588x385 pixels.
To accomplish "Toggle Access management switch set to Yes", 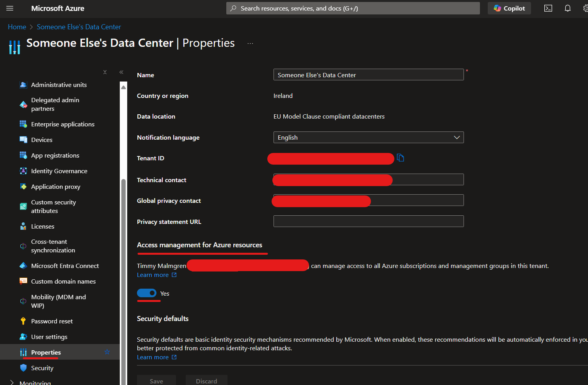I will coord(147,293).
